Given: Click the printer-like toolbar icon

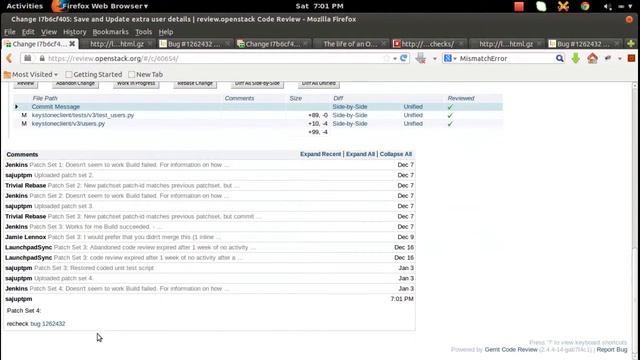Looking at the screenshot, I should click(x=420, y=58).
